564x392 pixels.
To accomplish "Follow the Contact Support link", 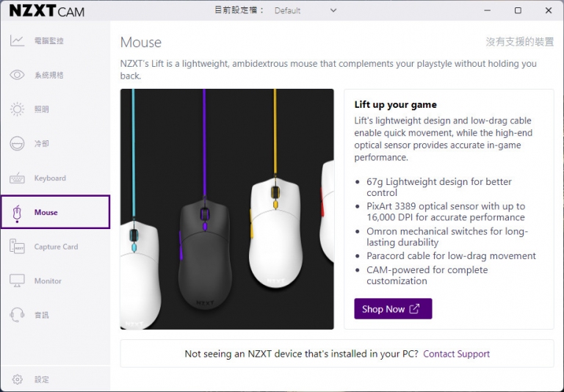I will 456,354.
